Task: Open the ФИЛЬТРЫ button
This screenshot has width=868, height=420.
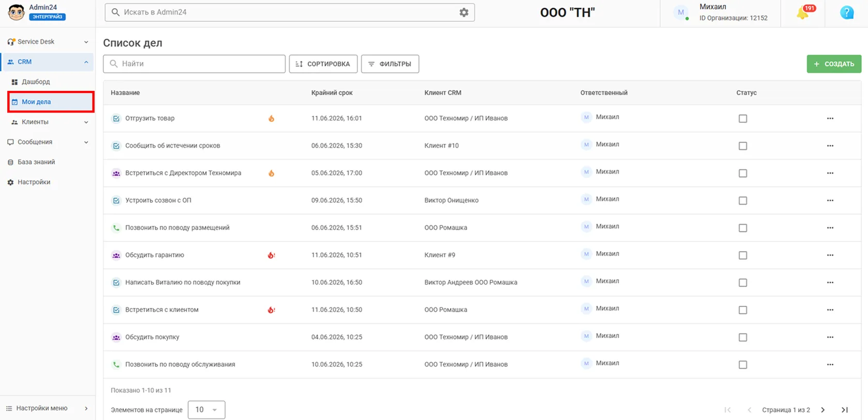Action: click(390, 64)
